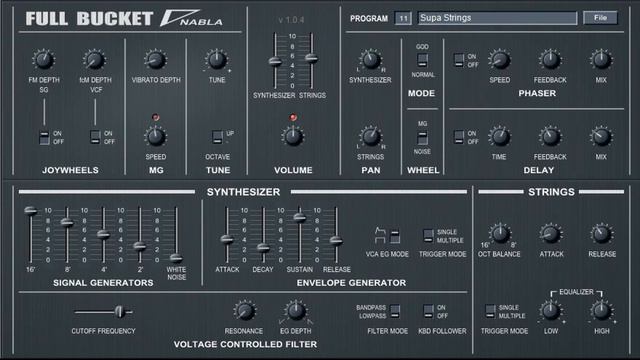Click the Strings Attack knob
The height and width of the screenshot is (360, 640).
(551, 234)
